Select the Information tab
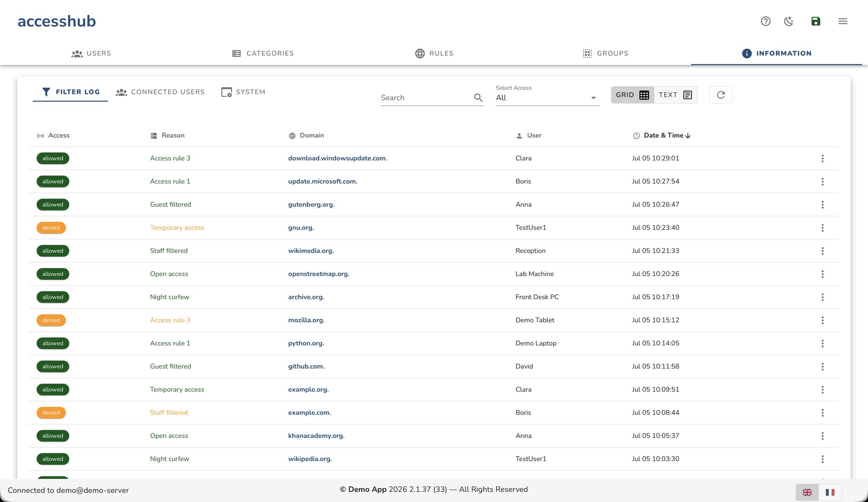 click(x=777, y=53)
